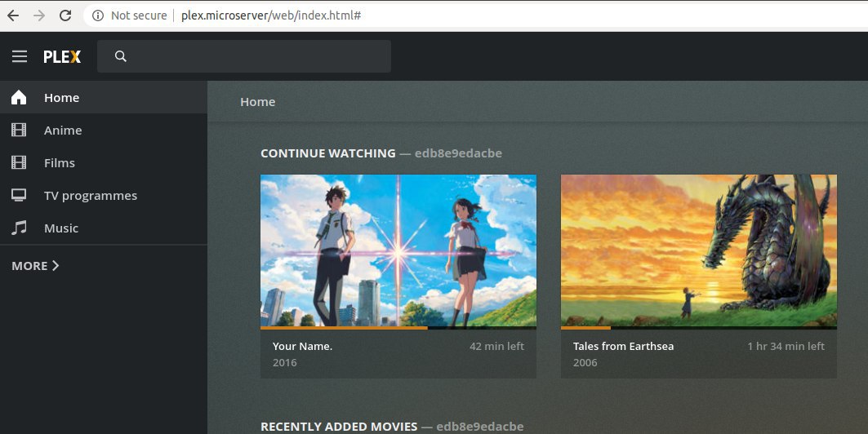The height and width of the screenshot is (434, 868).
Task: Click the 42 min left label
Action: tap(496, 346)
